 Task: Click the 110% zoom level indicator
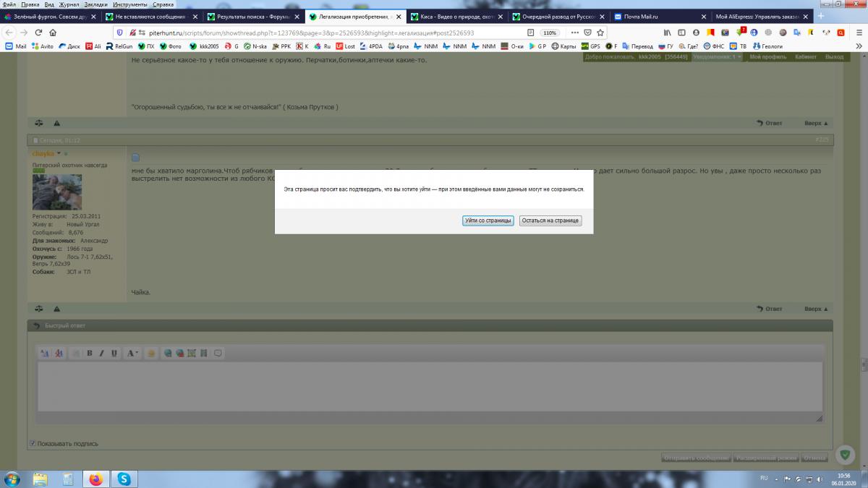[x=550, y=33]
